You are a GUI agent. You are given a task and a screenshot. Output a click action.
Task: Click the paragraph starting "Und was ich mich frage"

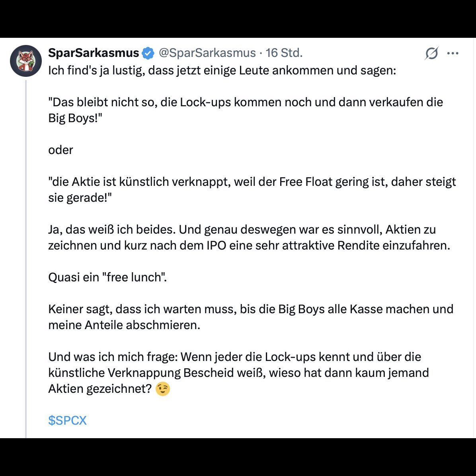[x=238, y=373]
